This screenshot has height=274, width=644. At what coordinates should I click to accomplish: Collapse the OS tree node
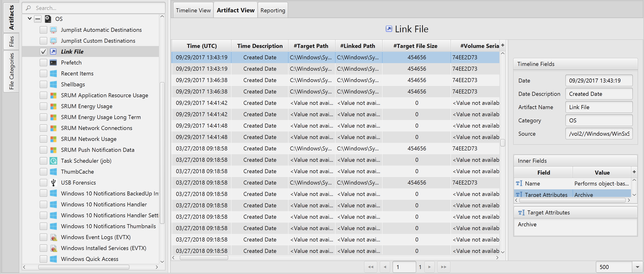click(29, 19)
